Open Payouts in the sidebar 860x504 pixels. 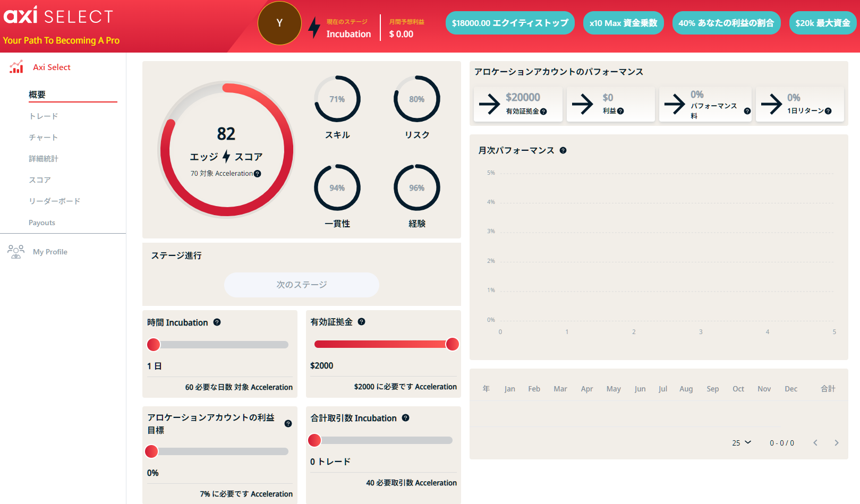tap(42, 223)
